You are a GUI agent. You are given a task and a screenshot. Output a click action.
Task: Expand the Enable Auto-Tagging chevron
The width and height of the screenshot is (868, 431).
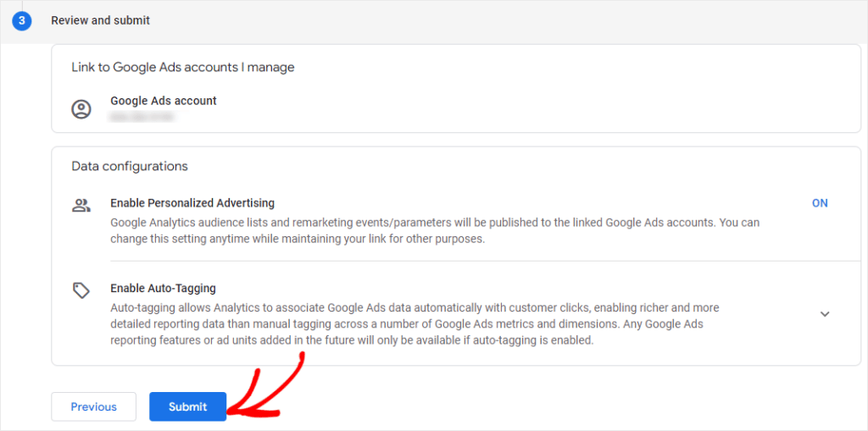coord(825,313)
